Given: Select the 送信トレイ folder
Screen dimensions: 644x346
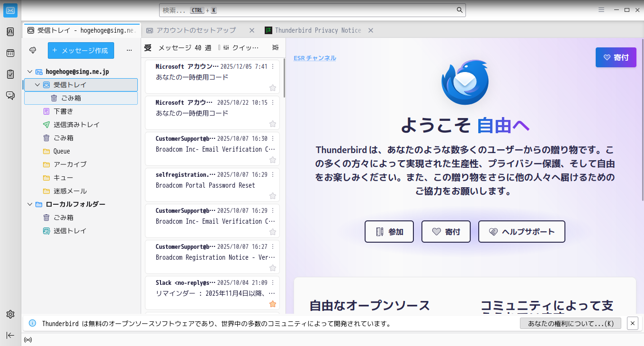Looking at the screenshot, I should coord(81,231).
